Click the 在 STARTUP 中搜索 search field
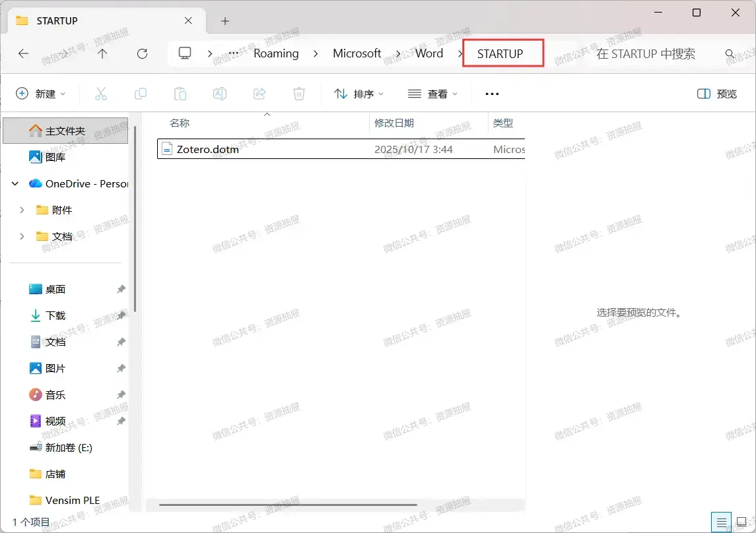This screenshot has height=533, width=756. (x=646, y=53)
